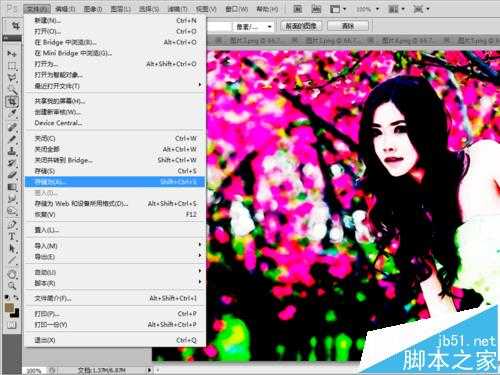The height and width of the screenshot is (375, 500).
Task: Swap foreground and background colors
Action: [15, 297]
